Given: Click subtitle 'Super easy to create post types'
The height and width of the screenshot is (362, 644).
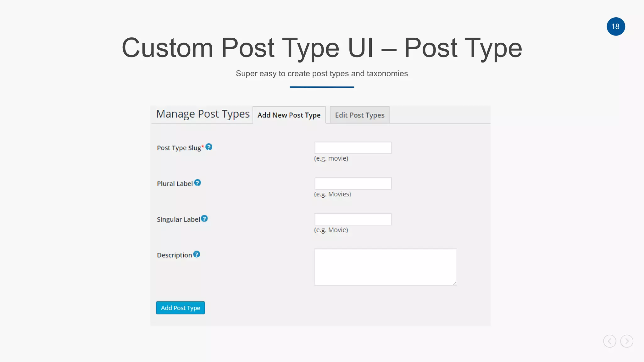Looking at the screenshot, I should click(292, 74).
